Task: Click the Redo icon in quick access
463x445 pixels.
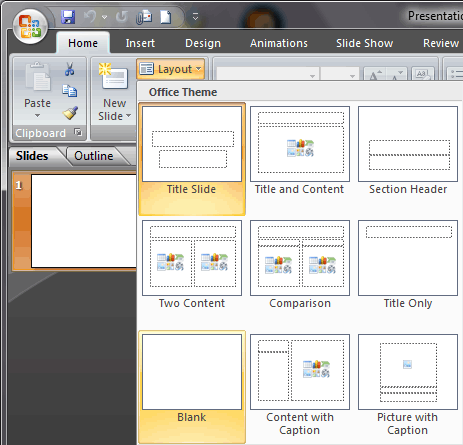Action: [x=122, y=16]
